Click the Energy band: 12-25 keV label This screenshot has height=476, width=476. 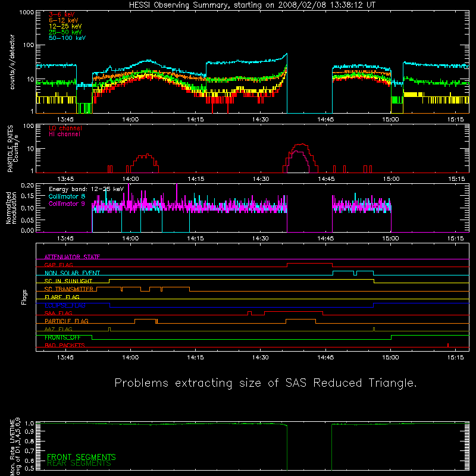[x=86, y=189]
